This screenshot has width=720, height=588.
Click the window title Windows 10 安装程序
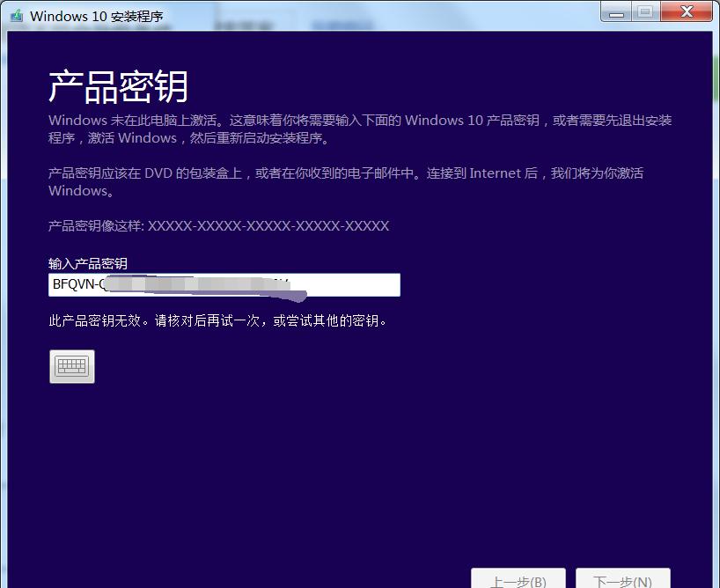point(97,16)
